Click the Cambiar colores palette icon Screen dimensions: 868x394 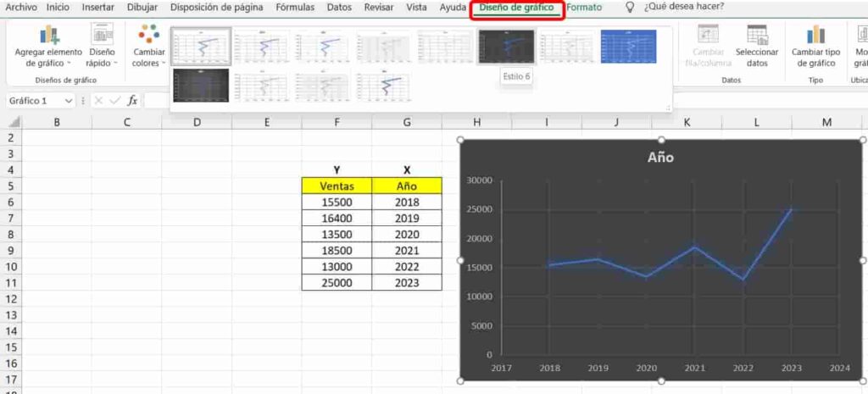tap(149, 34)
